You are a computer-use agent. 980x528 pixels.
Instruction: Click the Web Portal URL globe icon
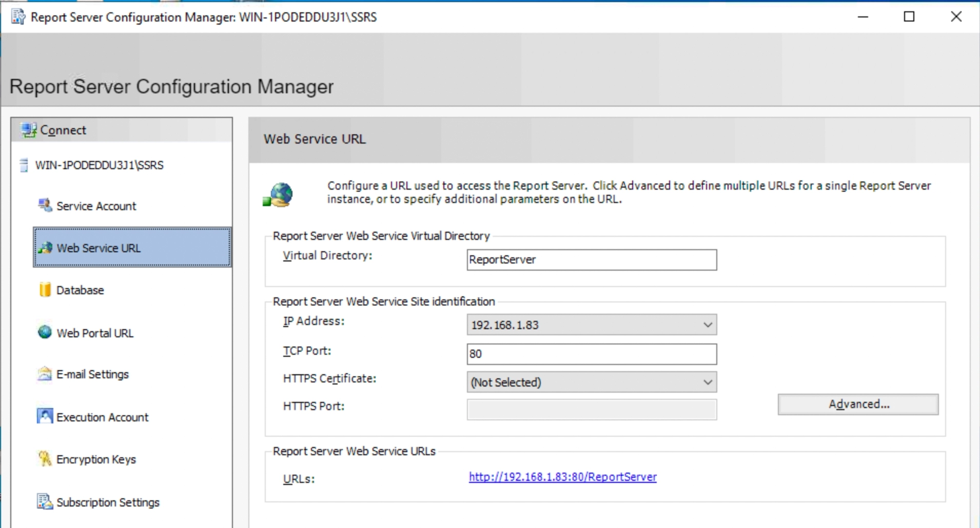pos(45,332)
